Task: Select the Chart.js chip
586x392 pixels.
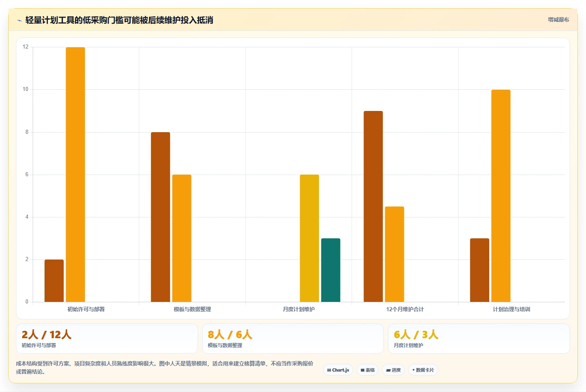Action: 338,370
